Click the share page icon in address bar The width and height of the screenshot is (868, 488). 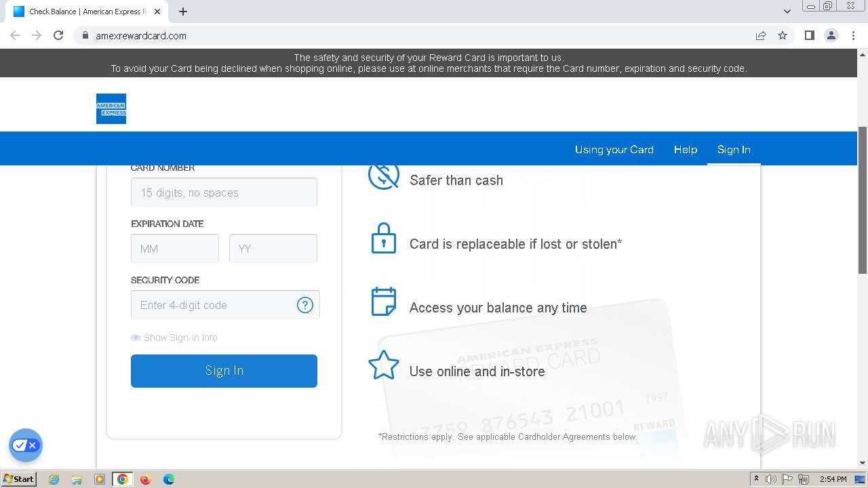pos(761,35)
